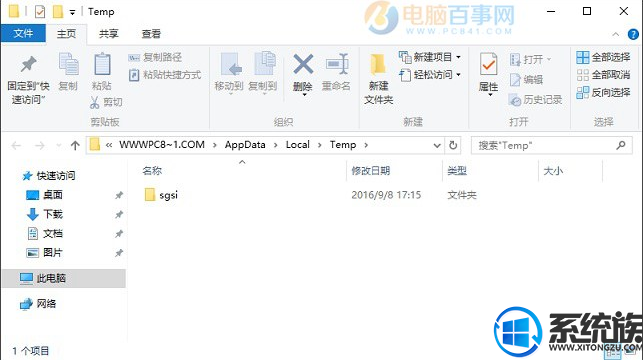The image size is (643, 360).
Task: Click the History (历史记录) button
Action: [x=535, y=100]
